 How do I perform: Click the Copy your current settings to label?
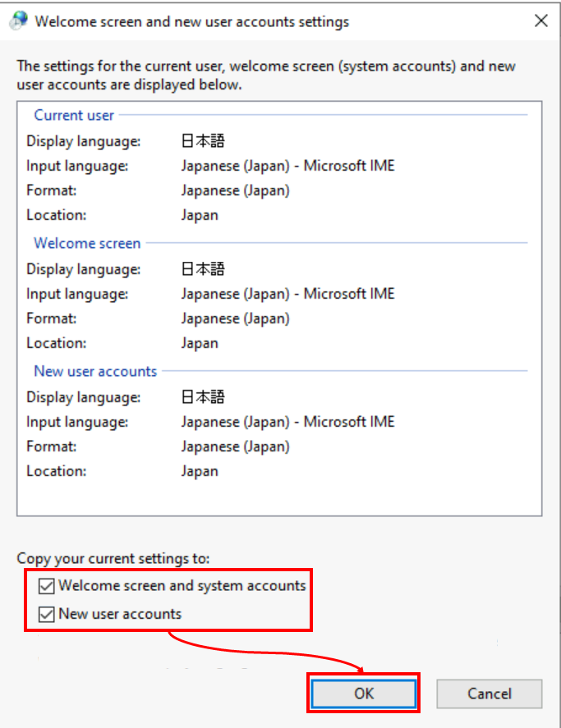pyautogui.click(x=113, y=559)
